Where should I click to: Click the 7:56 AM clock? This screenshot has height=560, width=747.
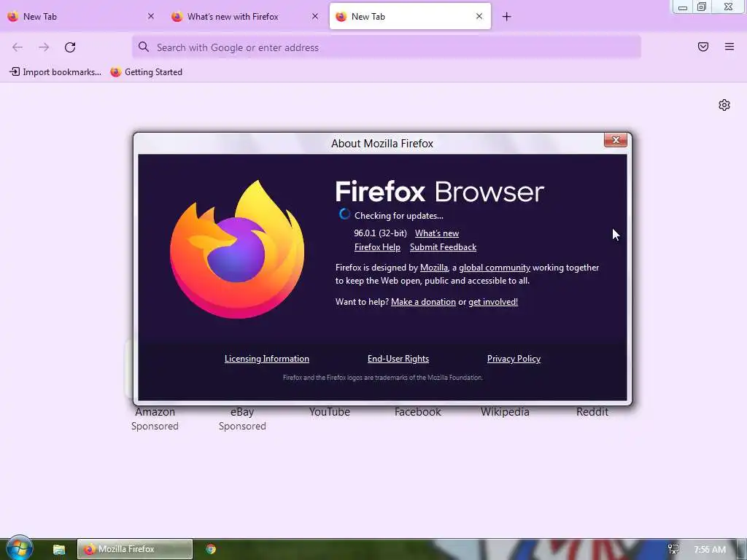click(710, 550)
